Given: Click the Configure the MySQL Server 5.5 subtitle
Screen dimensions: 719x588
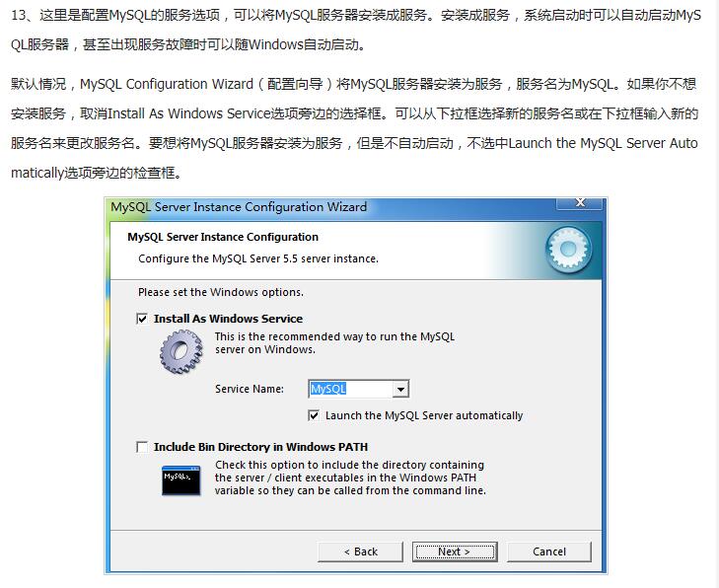Looking at the screenshot, I should 258,258.
